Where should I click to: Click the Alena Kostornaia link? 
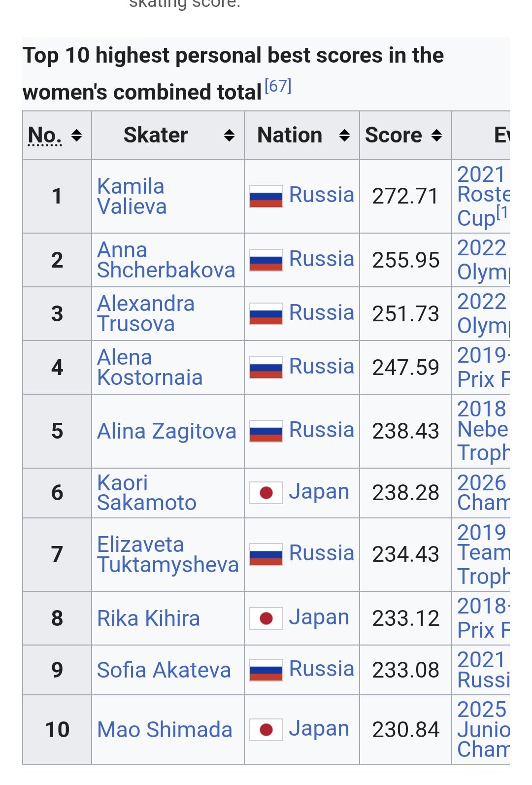point(149,367)
